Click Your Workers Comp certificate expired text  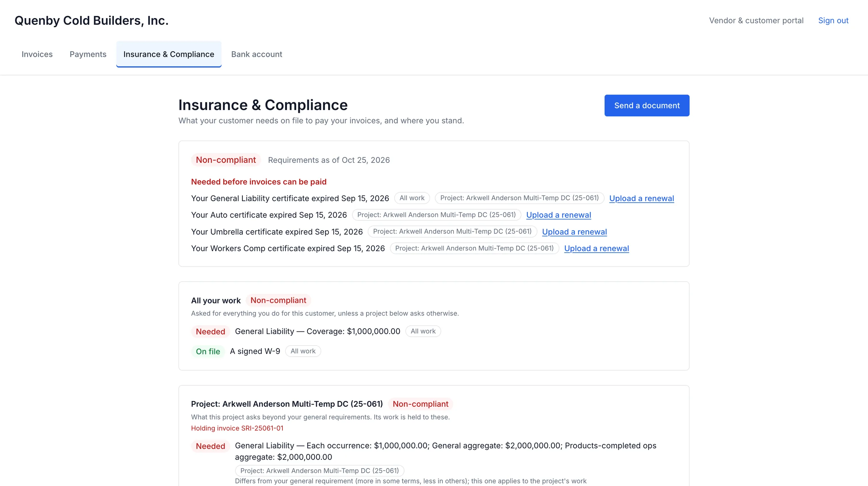(288, 249)
